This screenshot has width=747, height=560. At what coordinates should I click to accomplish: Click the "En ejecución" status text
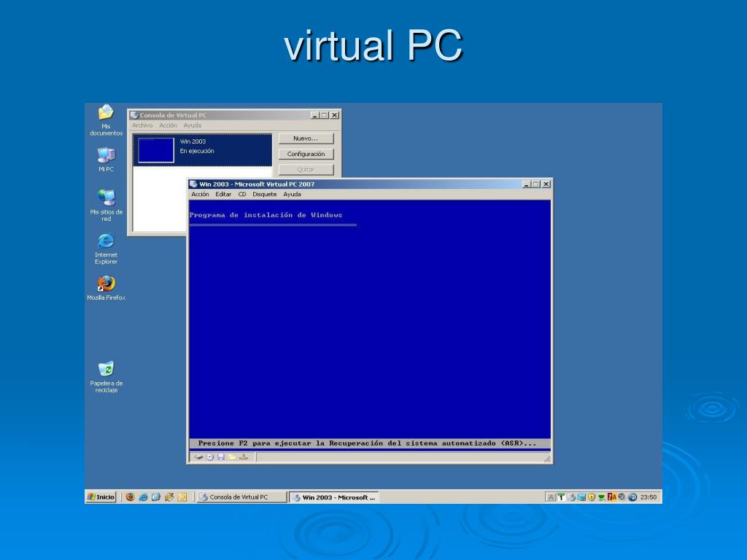click(197, 151)
